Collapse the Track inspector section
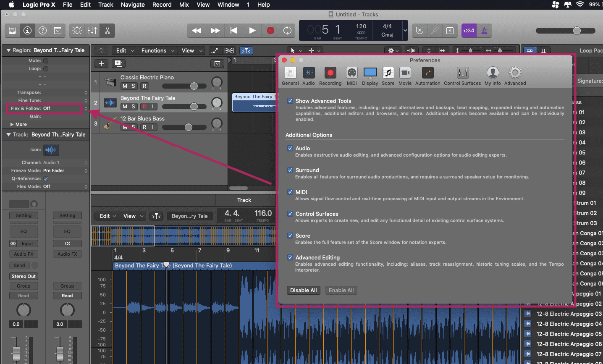 (8, 134)
